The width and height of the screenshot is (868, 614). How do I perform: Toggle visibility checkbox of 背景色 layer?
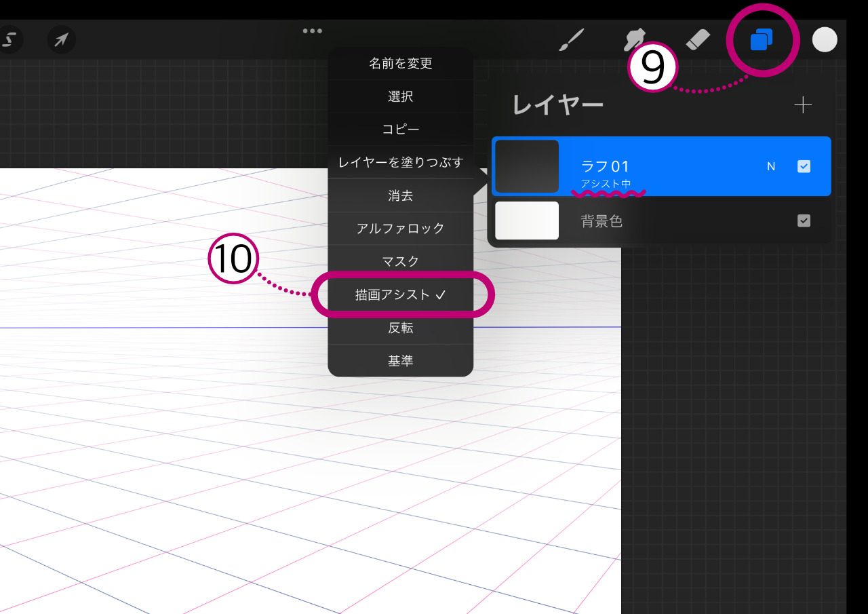tap(804, 220)
